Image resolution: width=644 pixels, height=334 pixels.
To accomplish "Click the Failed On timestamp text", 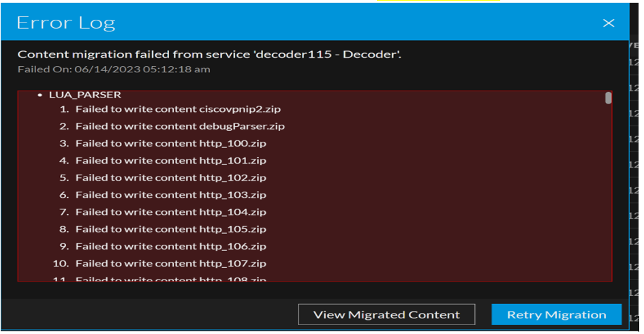I will pos(114,69).
